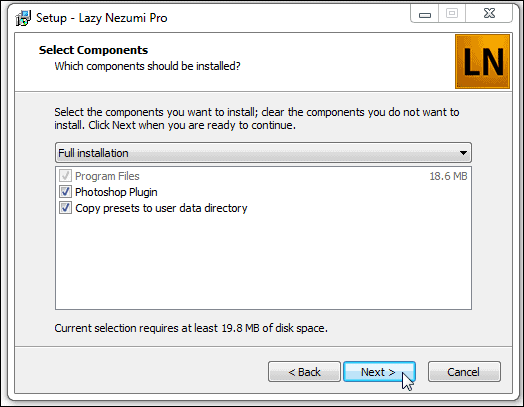Click the disk space requirement message
The height and width of the screenshot is (407, 524).
point(191,328)
